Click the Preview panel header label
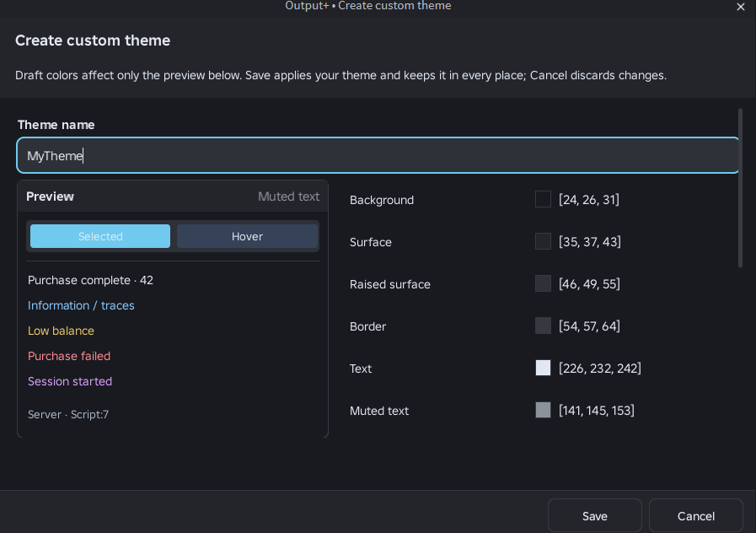The height and width of the screenshot is (533, 756). [50, 197]
